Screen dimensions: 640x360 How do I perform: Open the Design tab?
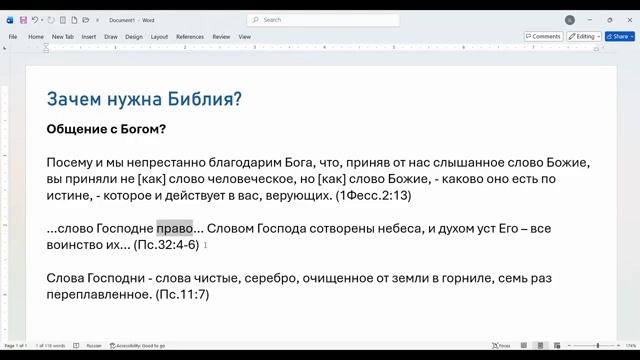point(134,37)
